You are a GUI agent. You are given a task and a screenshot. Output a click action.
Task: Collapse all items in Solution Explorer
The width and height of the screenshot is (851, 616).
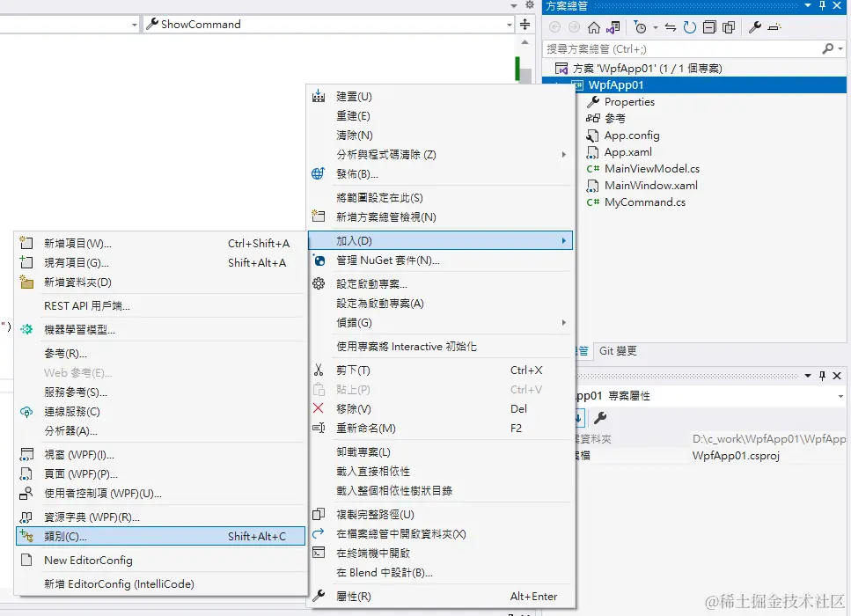click(708, 27)
